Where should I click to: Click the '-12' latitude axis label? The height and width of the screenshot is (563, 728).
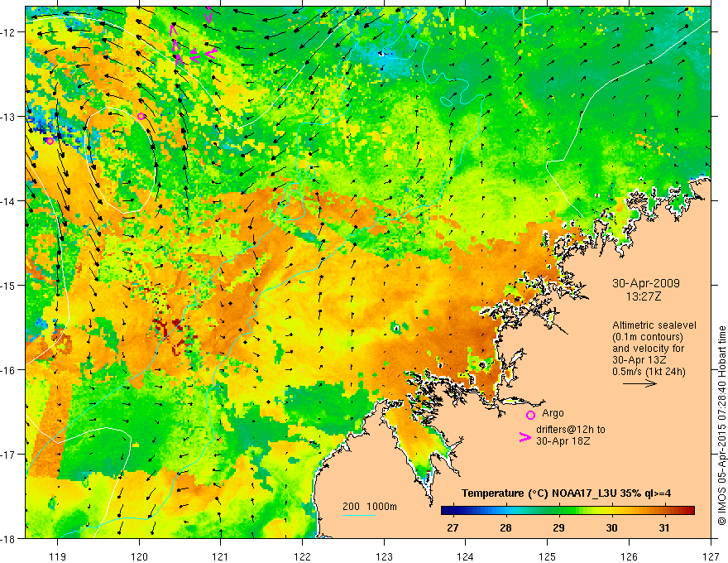coord(9,32)
